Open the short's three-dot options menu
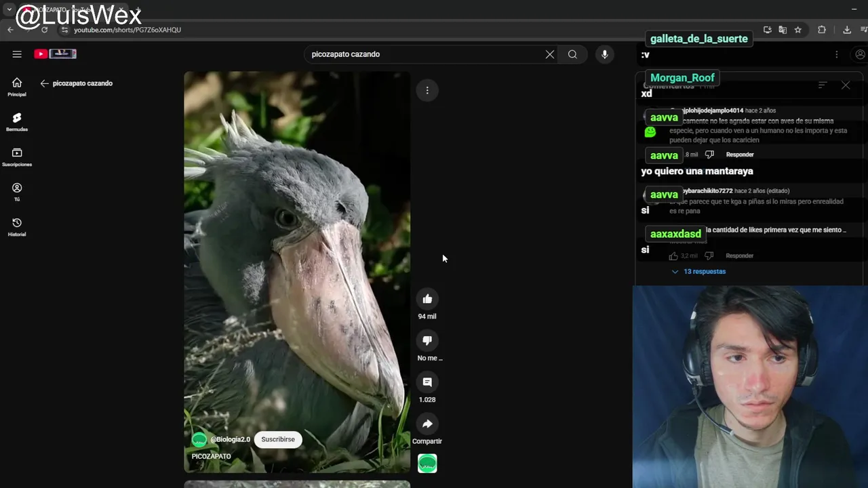 pyautogui.click(x=427, y=90)
